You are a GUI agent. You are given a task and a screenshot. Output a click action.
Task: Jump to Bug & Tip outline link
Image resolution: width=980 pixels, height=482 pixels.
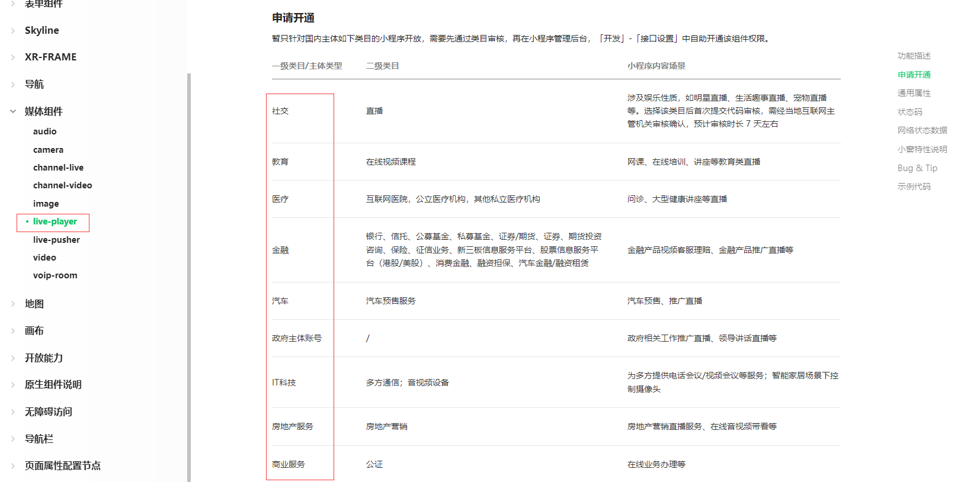917,168
